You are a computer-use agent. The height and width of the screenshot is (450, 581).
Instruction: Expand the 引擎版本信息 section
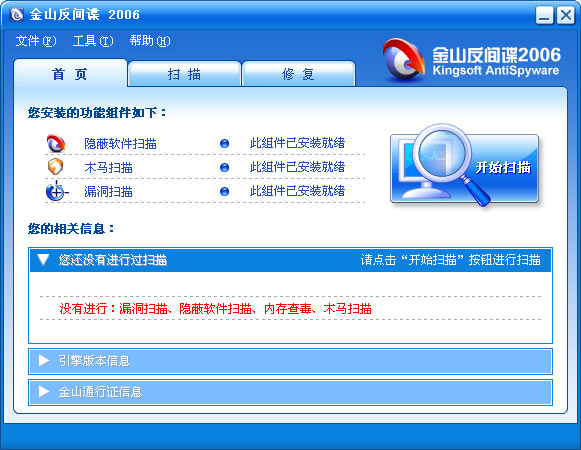click(x=290, y=361)
